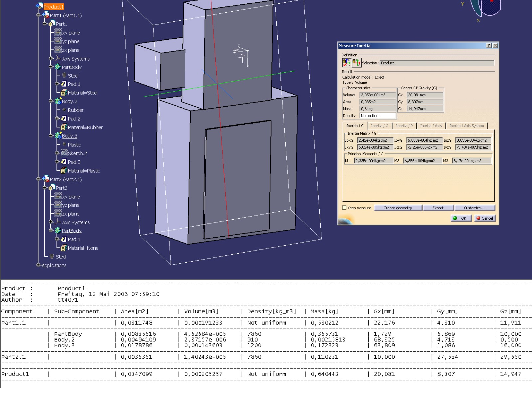This screenshot has height=399, width=532.
Task: Switch to the Inertia / G tab
Action: (x=355, y=126)
